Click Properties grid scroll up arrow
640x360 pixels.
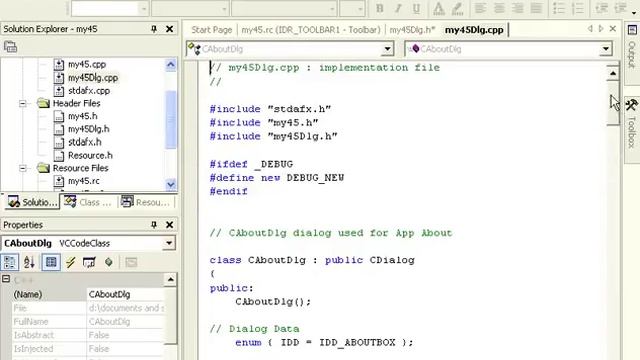[170, 280]
